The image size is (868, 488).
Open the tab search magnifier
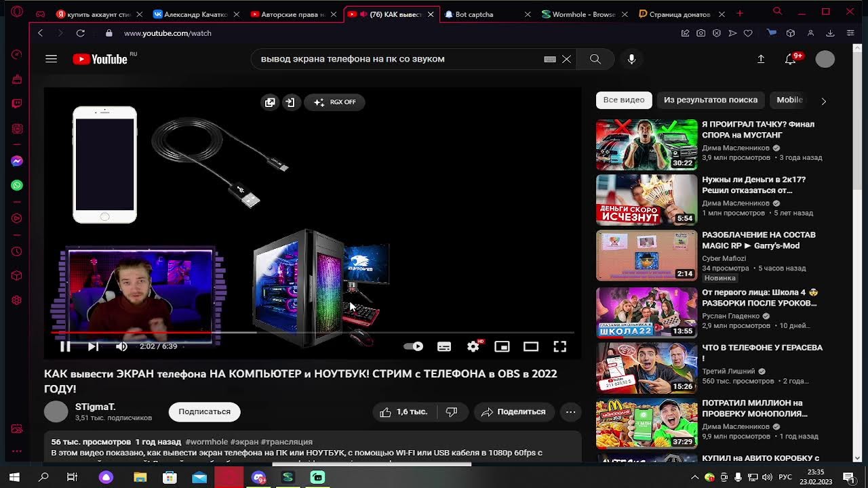pos(777,12)
